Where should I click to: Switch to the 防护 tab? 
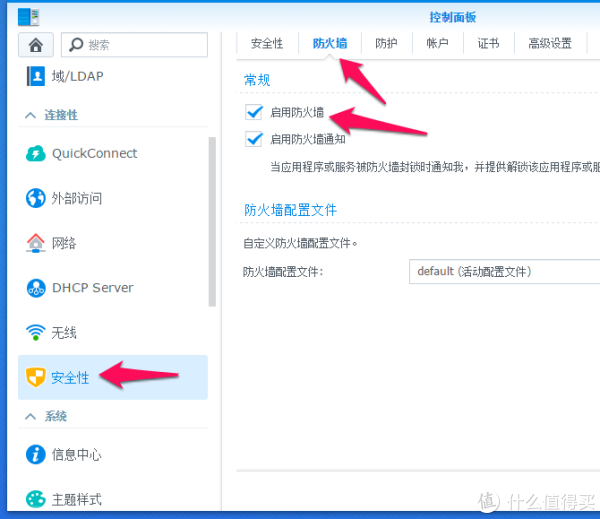point(386,43)
